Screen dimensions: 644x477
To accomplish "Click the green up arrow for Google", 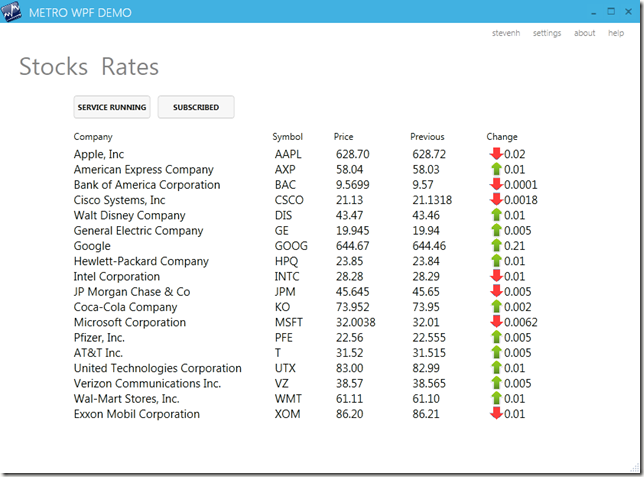I will (x=497, y=245).
